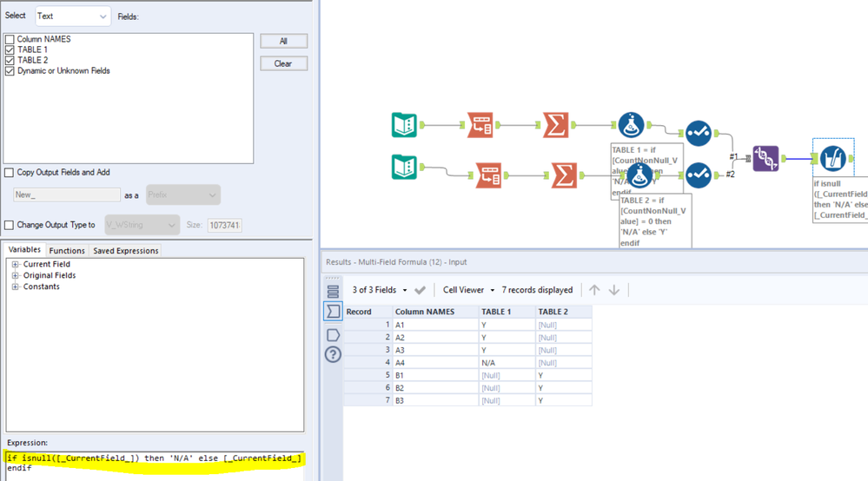Select the N/A cell in row 4
This screenshot has height=481, width=868.
[x=507, y=363]
